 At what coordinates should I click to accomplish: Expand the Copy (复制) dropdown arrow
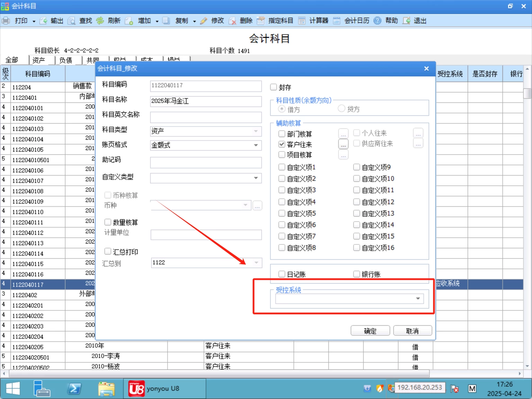(194, 21)
